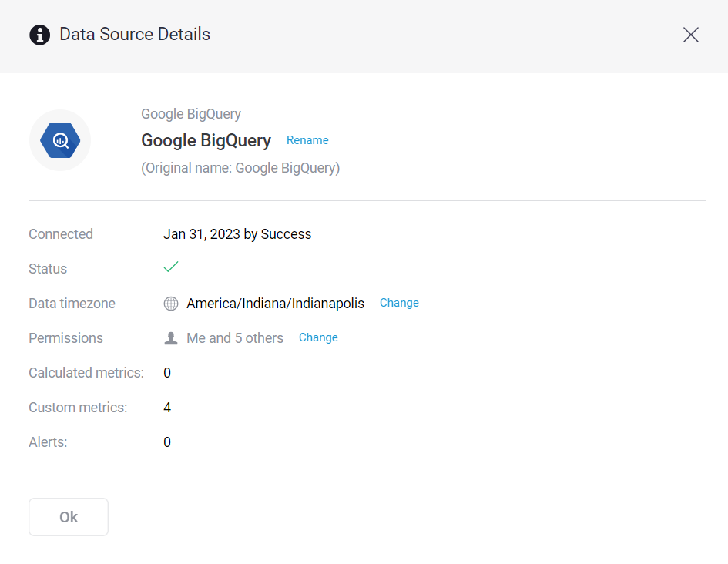
Task: Click the info icon beside Data Source Details
Action: point(39,34)
